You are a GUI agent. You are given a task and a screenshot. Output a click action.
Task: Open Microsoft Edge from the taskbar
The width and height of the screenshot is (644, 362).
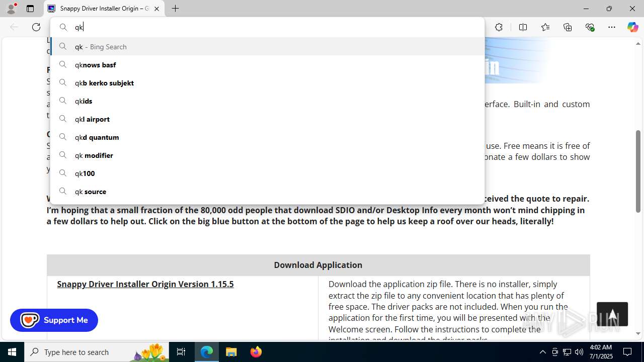(207, 352)
